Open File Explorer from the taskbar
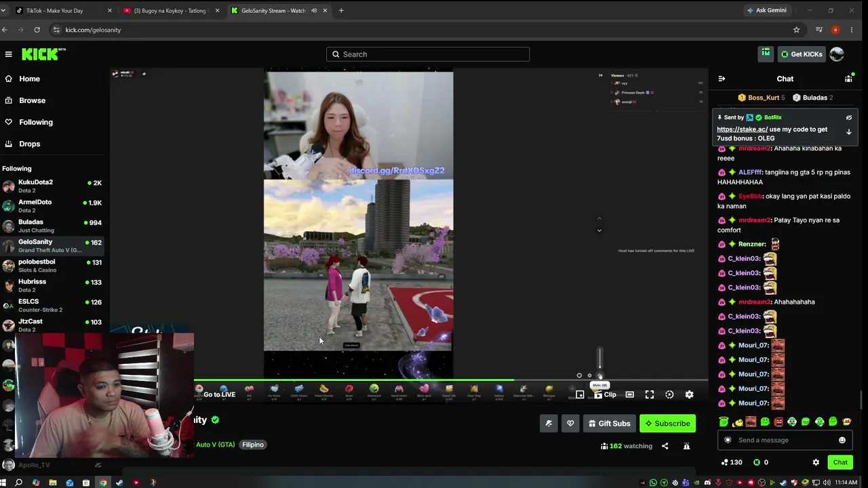This screenshot has width=868, height=488. point(52,483)
